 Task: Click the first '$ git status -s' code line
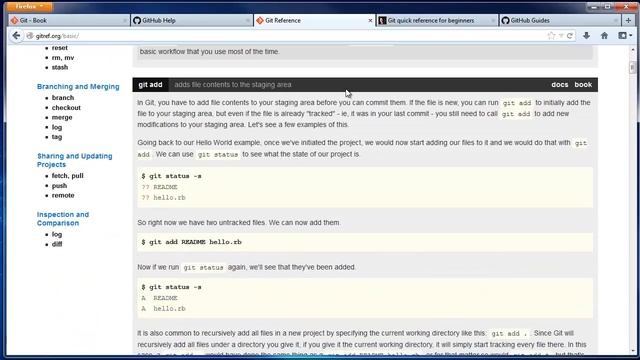click(171, 176)
